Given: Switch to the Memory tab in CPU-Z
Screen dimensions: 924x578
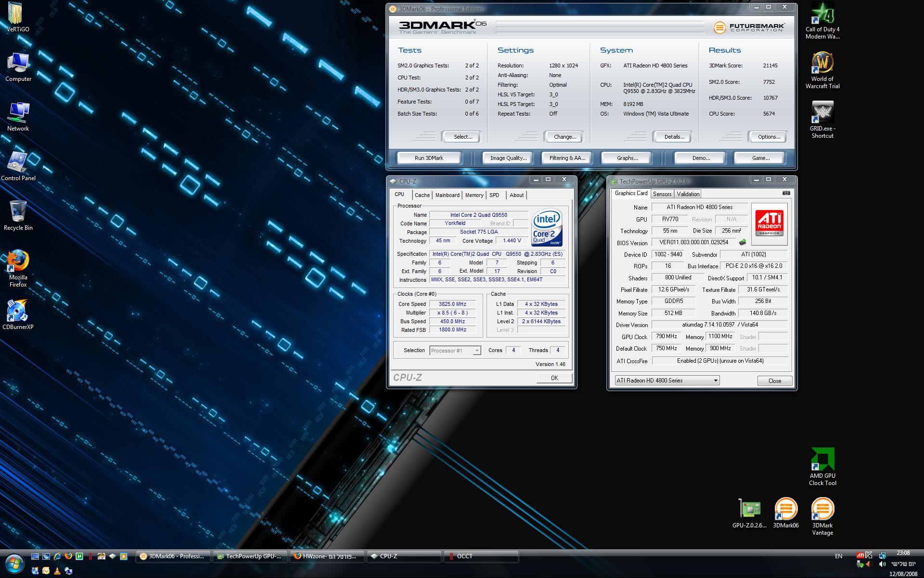Looking at the screenshot, I should tap(474, 195).
